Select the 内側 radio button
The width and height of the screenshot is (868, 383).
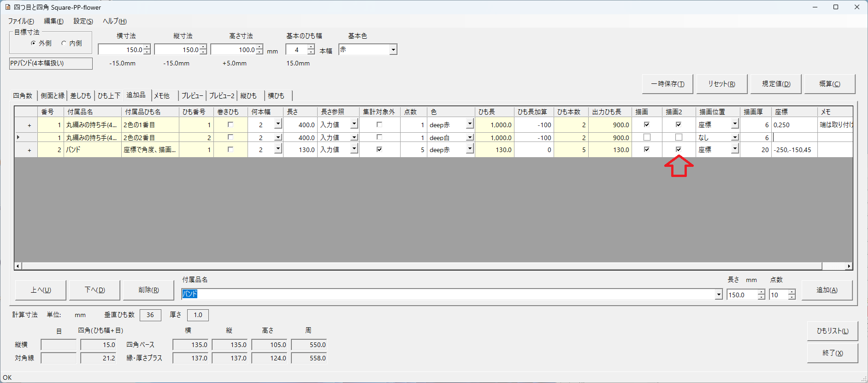point(64,43)
